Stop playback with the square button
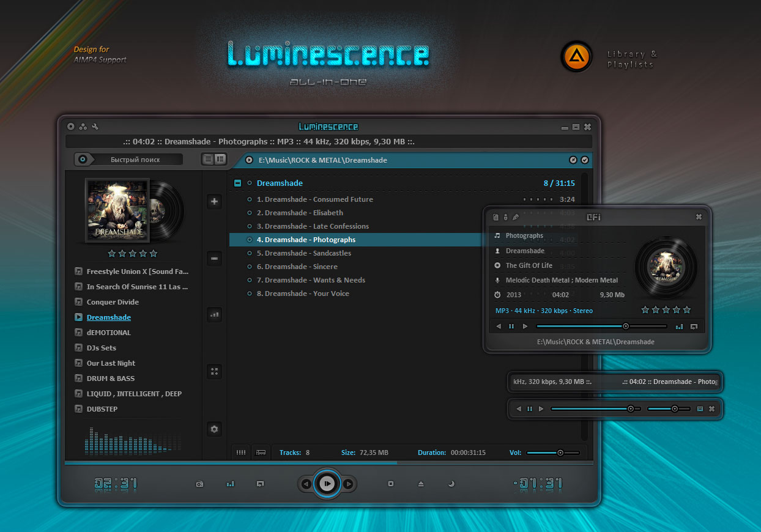This screenshot has width=761, height=532. [x=390, y=484]
